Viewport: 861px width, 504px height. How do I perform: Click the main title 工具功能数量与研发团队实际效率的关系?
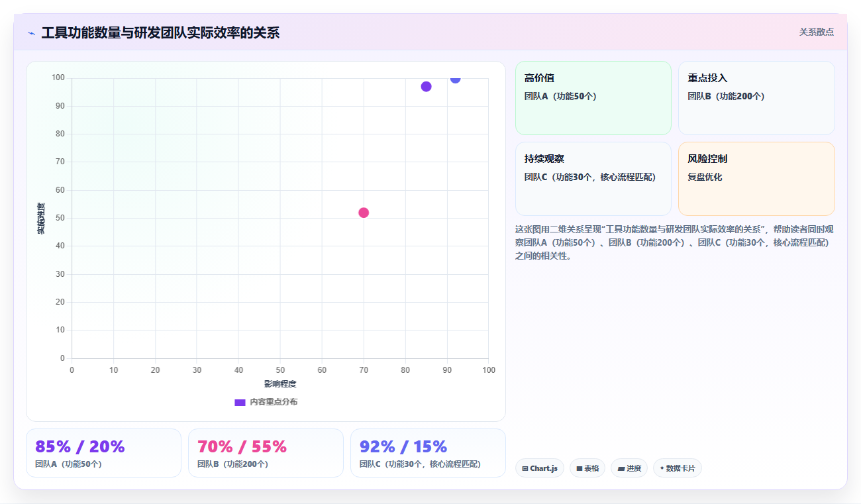coord(160,32)
